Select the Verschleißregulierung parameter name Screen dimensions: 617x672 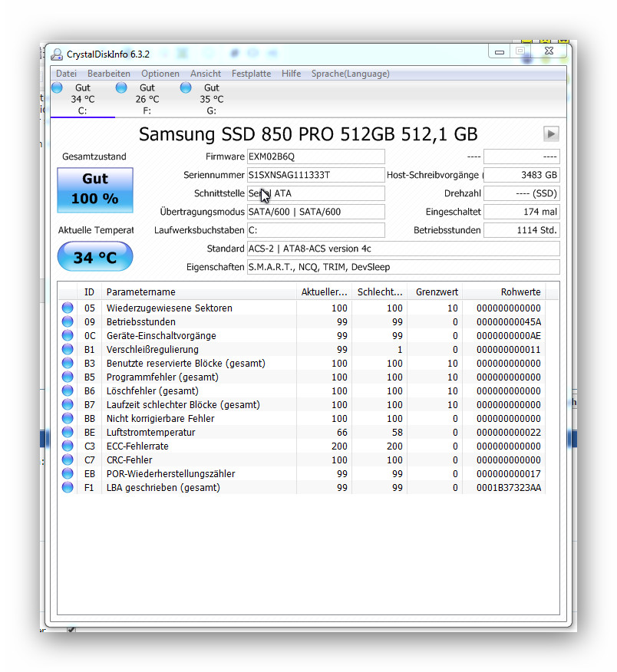click(x=152, y=350)
